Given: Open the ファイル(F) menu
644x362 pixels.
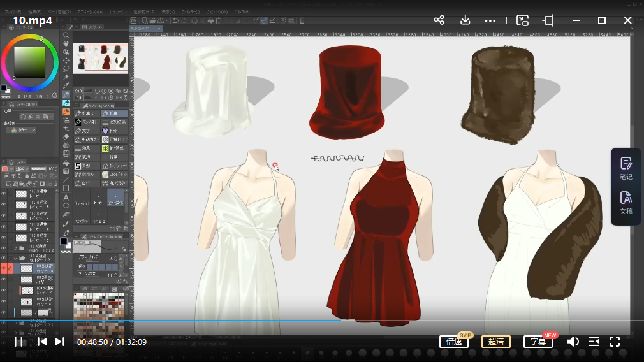Looking at the screenshot, I should (11, 12).
